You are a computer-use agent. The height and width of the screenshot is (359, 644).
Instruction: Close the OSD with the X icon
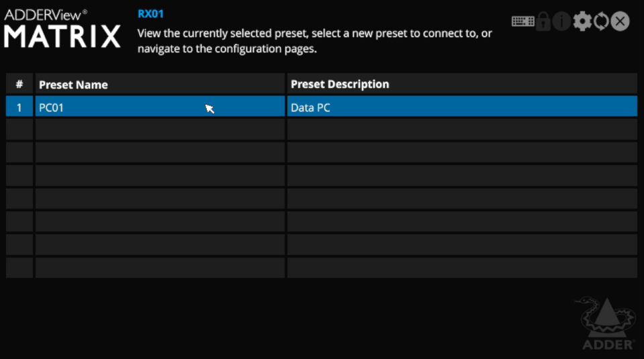620,21
